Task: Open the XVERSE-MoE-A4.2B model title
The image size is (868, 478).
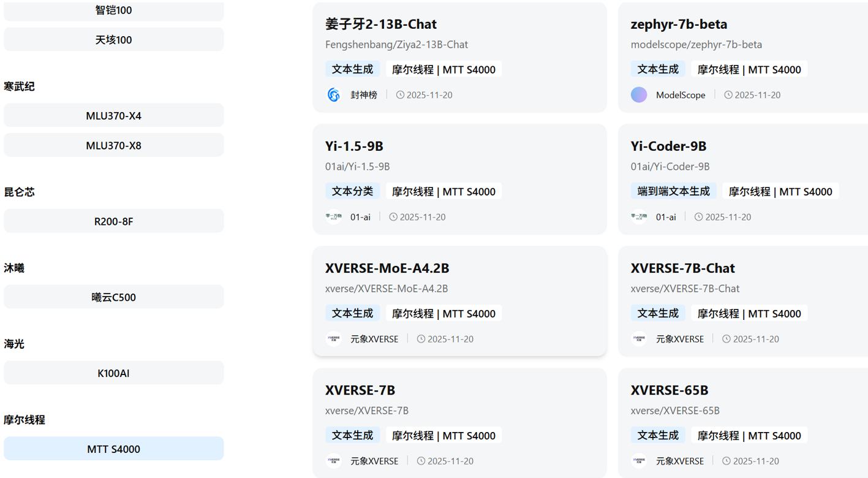Action: point(387,268)
